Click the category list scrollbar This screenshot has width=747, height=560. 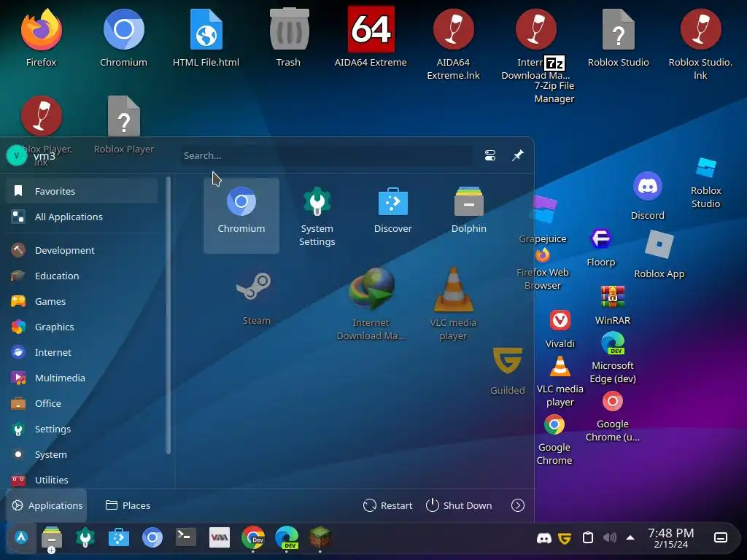click(168, 315)
